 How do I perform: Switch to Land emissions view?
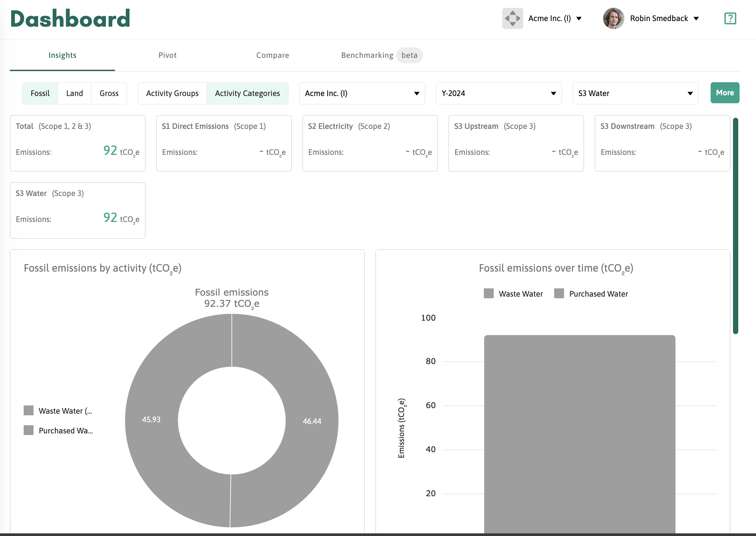(75, 93)
